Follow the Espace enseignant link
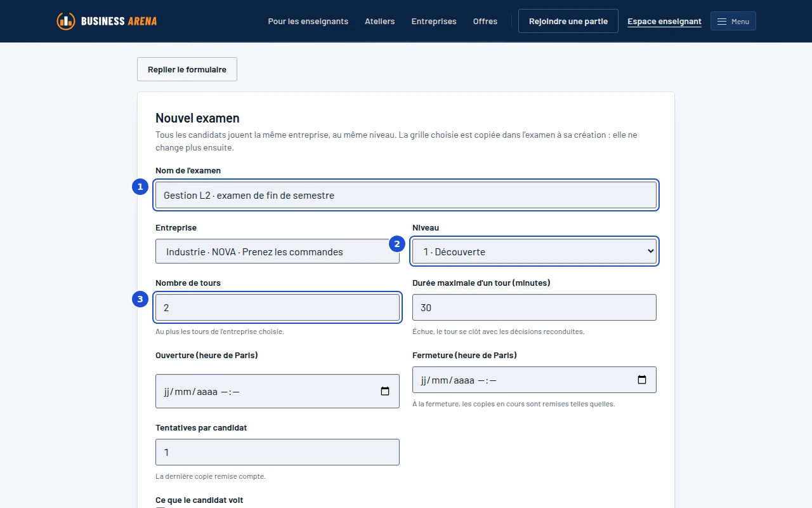Viewport: 812px width, 508px height. (664, 22)
